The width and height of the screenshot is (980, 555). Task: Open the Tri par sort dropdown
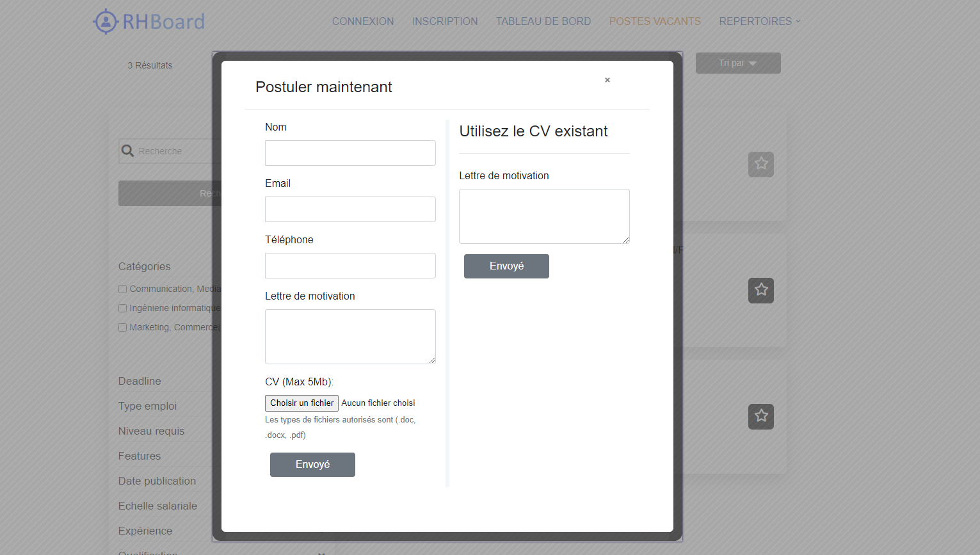click(737, 63)
